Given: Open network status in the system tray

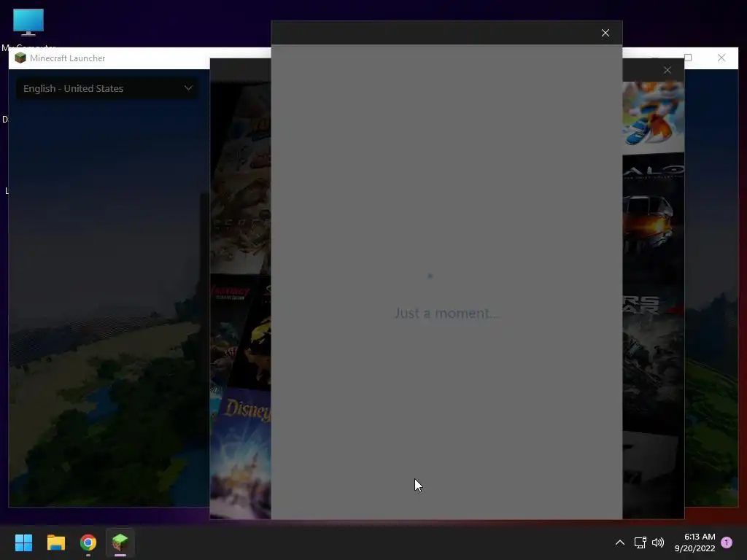Looking at the screenshot, I should point(640,542).
